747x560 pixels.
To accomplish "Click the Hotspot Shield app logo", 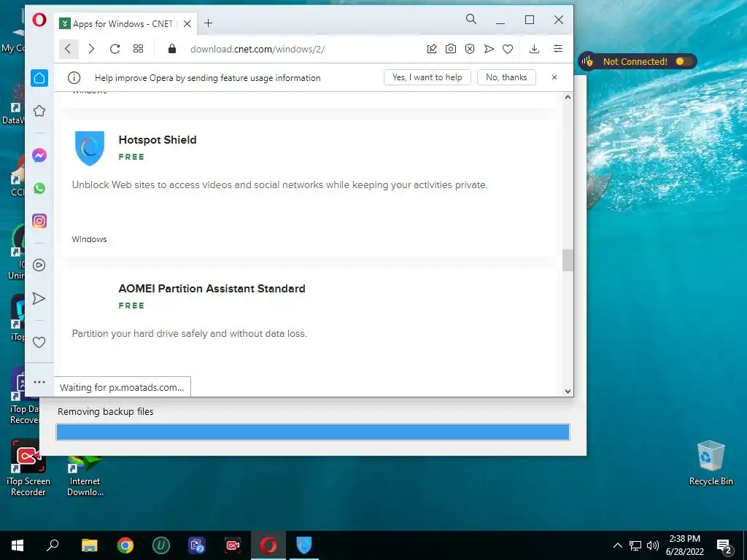I will 90,148.
